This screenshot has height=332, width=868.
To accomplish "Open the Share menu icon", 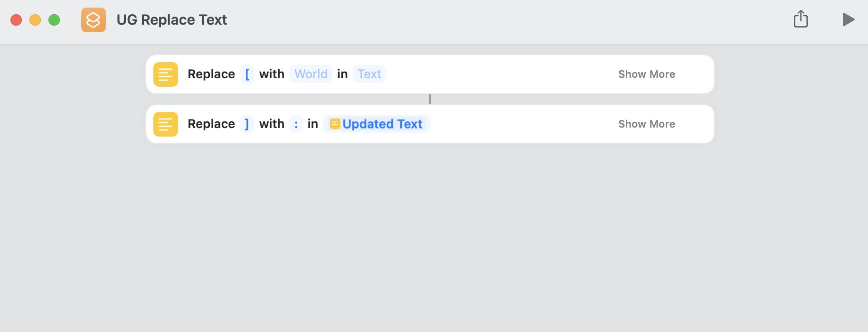I will [801, 19].
